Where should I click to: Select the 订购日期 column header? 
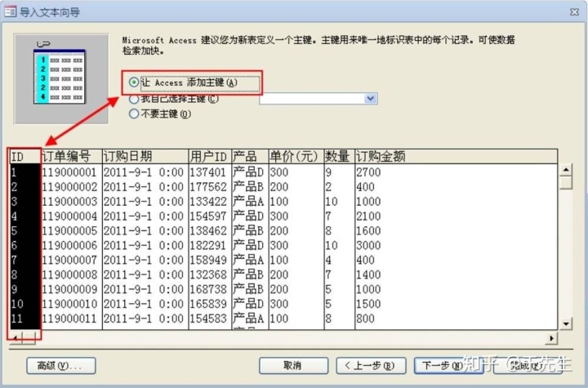145,157
